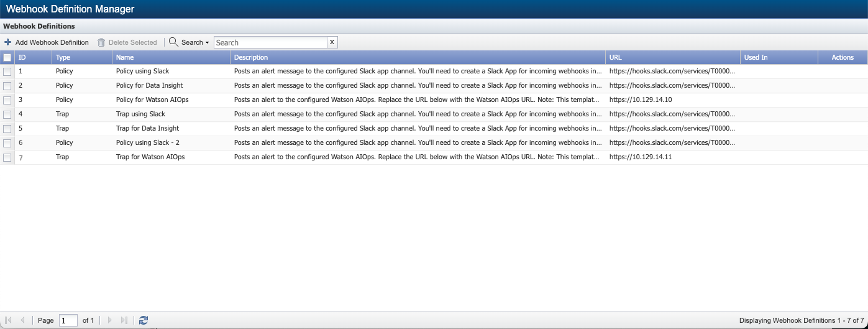Click the Slack URL in row ID 4
868x329 pixels.
(x=672, y=114)
